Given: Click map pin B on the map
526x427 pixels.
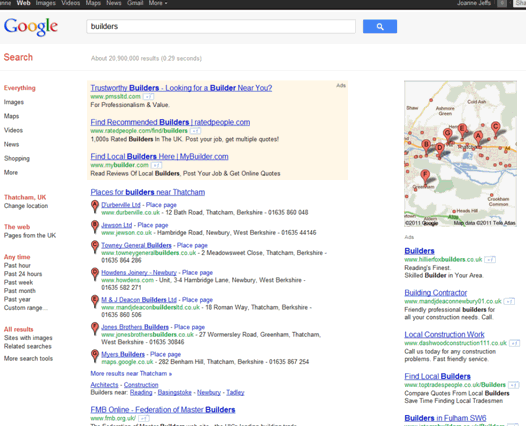Looking at the screenshot, I should [x=426, y=147].
